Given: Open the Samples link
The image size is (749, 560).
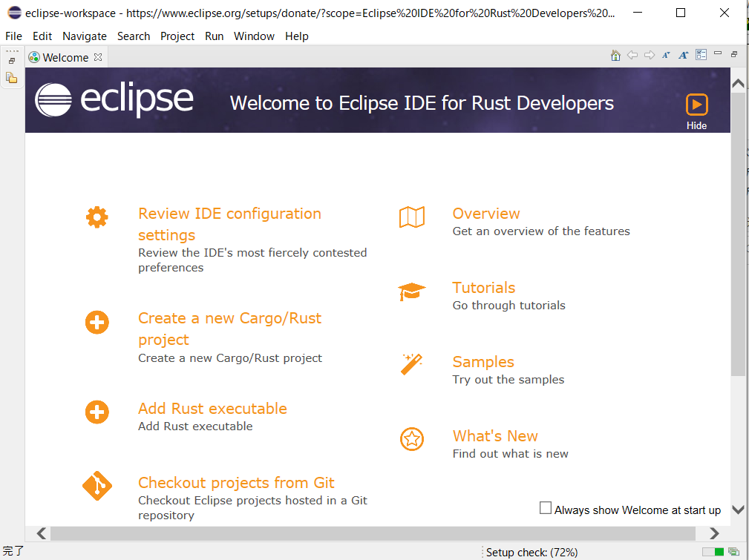Looking at the screenshot, I should (x=483, y=362).
